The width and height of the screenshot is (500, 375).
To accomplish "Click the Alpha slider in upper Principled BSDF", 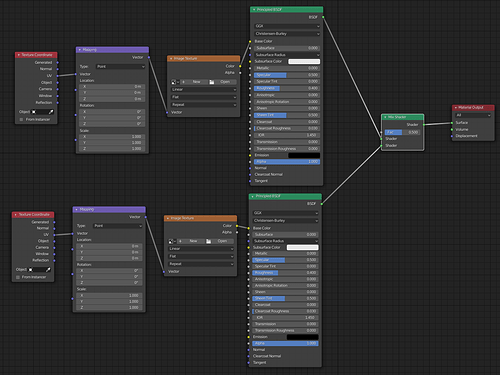I will click(287, 162).
